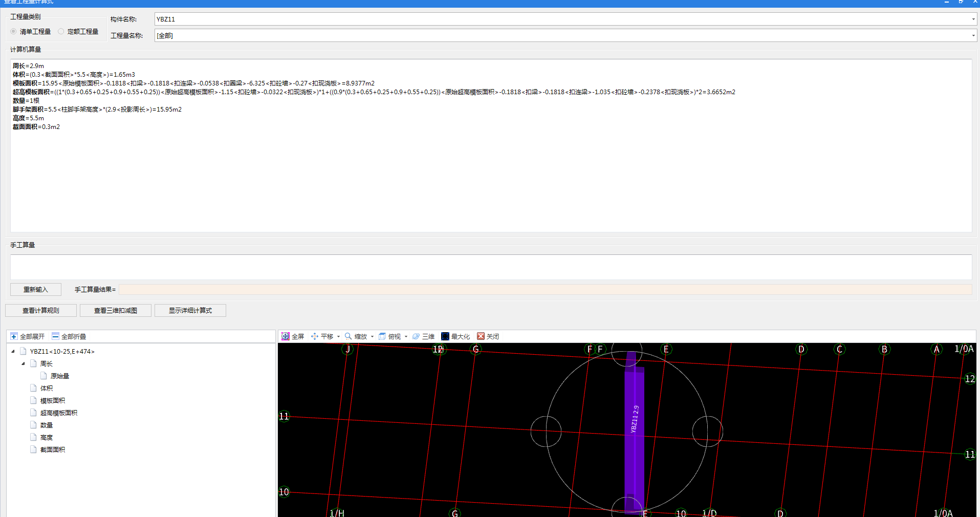Click the 全屏 fullscreen icon

[x=286, y=336]
